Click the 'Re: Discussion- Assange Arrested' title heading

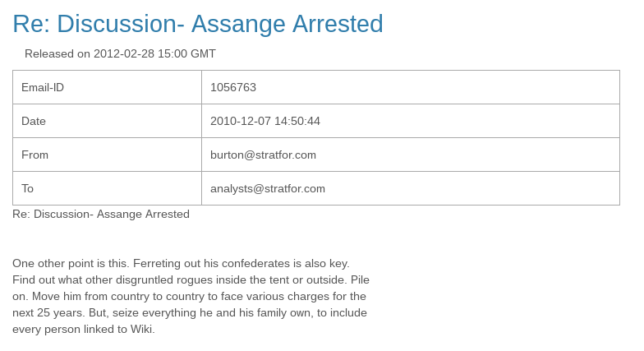[197, 24]
